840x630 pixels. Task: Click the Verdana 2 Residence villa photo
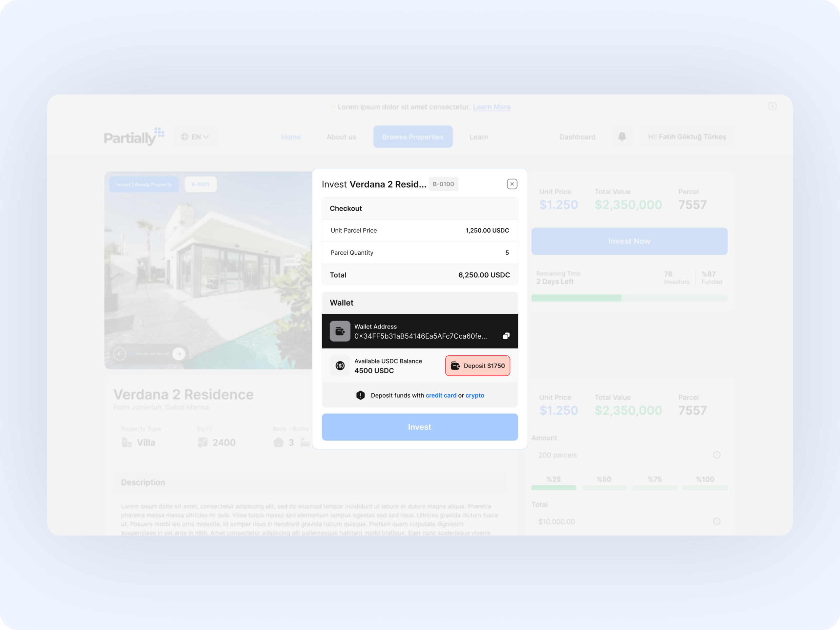pos(208,270)
